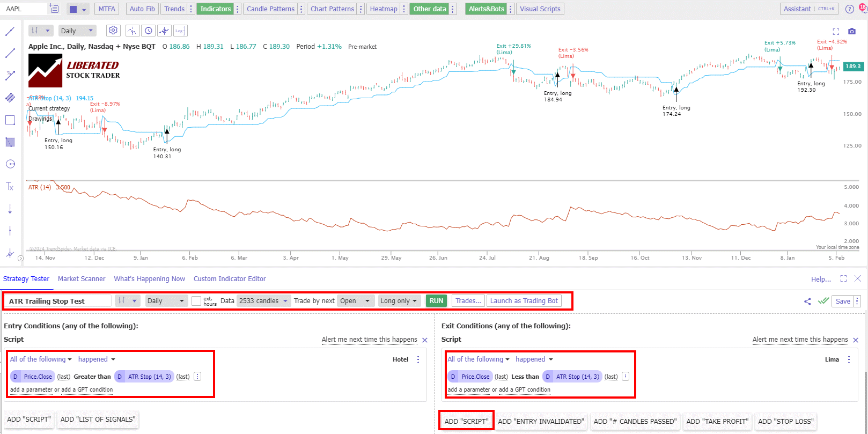
Task: Select the shaded region drawing tool
Action: coord(10,142)
